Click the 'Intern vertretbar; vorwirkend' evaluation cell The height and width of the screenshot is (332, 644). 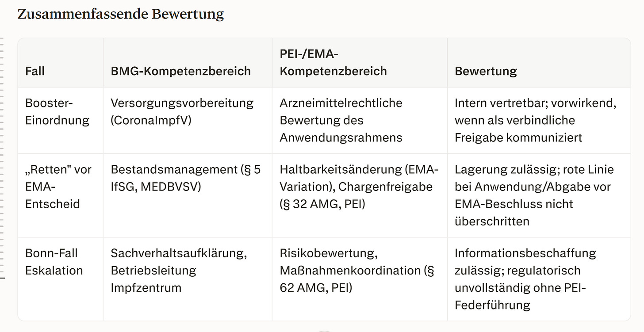(x=535, y=120)
